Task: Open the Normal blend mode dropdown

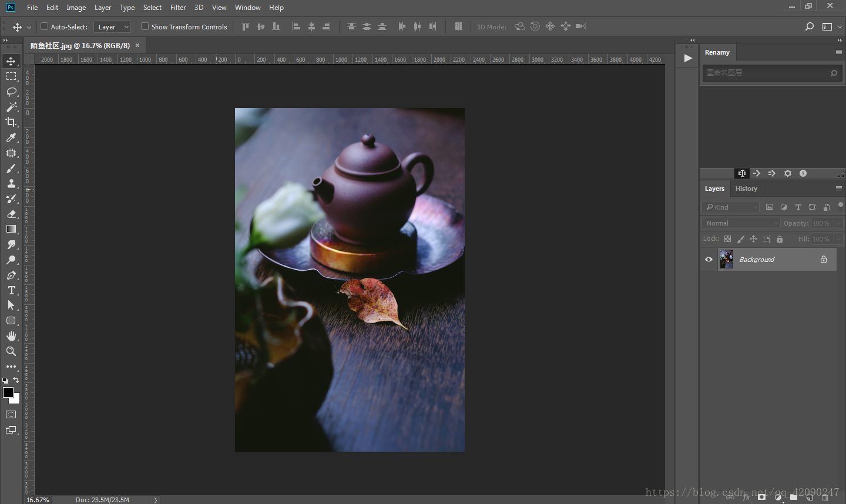Action: [x=741, y=223]
